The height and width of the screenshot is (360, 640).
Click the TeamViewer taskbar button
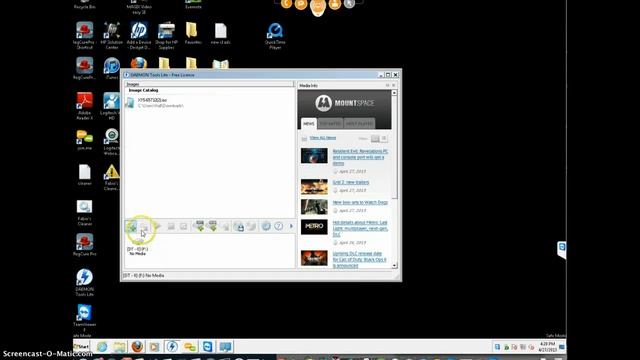(x=207, y=347)
